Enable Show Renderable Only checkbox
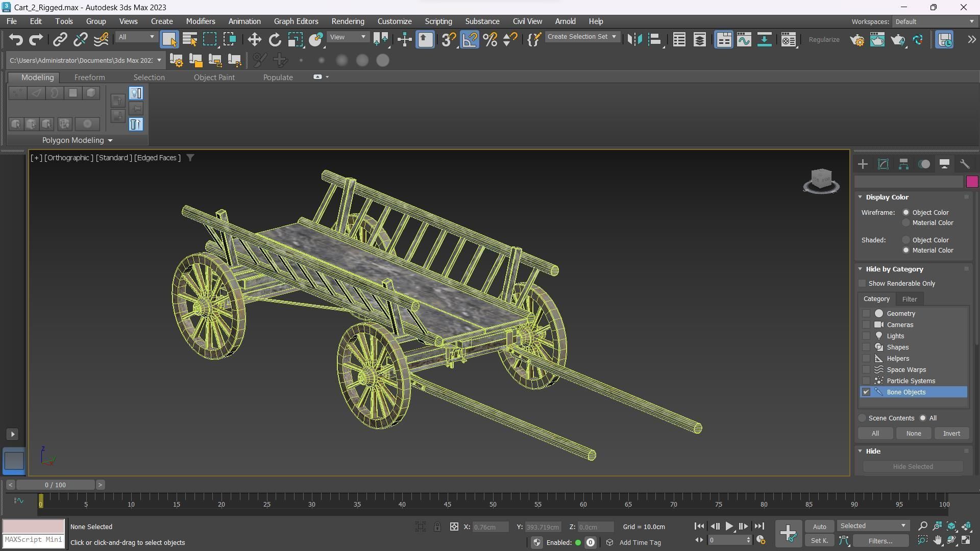This screenshot has width=980, height=551. (863, 284)
